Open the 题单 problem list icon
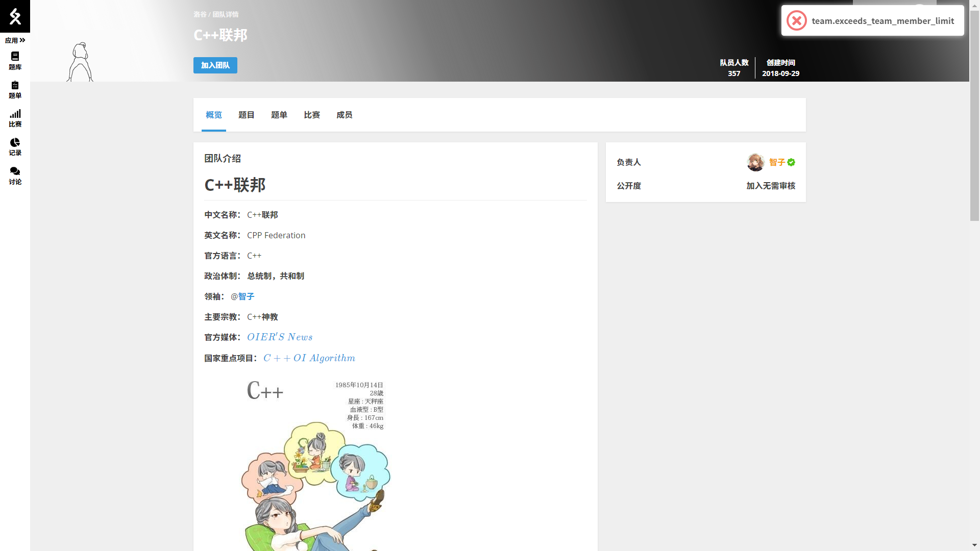Viewport: 980px width, 551px height. (x=15, y=89)
